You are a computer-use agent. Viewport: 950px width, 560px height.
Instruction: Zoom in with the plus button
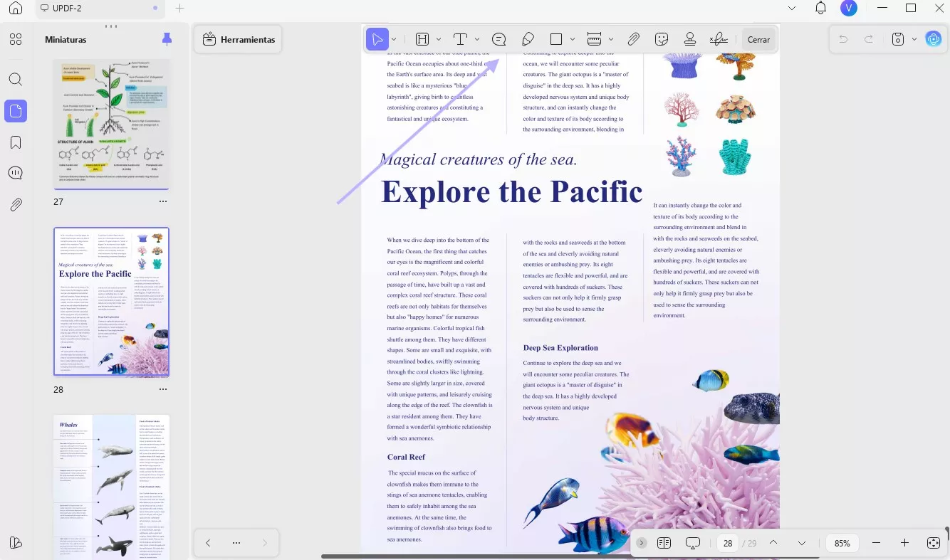pyautogui.click(x=904, y=543)
